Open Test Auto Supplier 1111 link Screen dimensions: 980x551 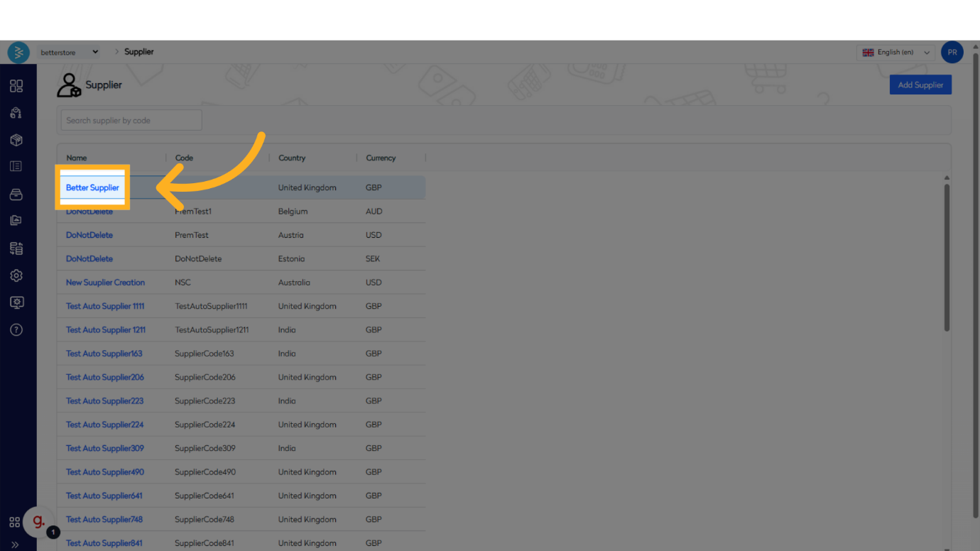pyautogui.click(x=105, y=306)
